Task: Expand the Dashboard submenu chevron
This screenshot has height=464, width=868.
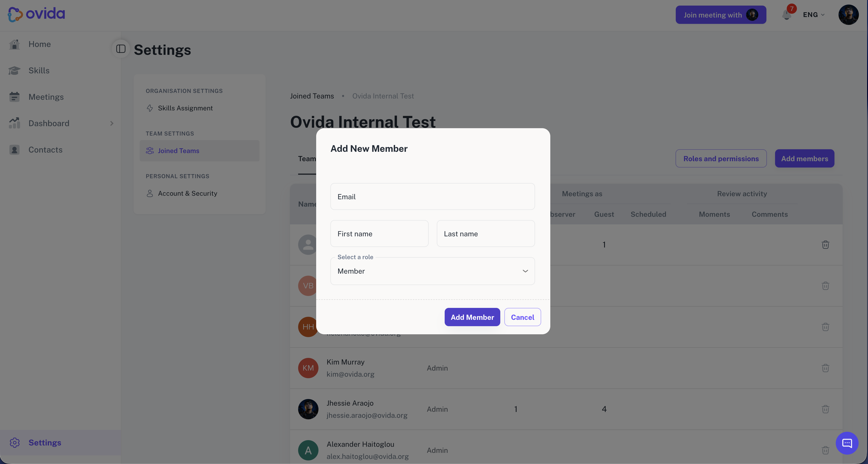Action: pyautogui.click(x=111, y=123)
